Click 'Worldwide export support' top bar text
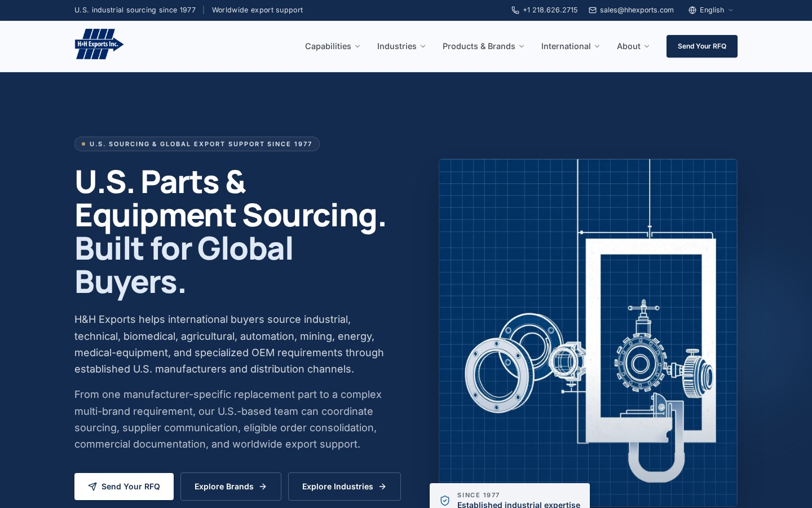The width and height of the screenshot is (812, 508). pos(257,10)
